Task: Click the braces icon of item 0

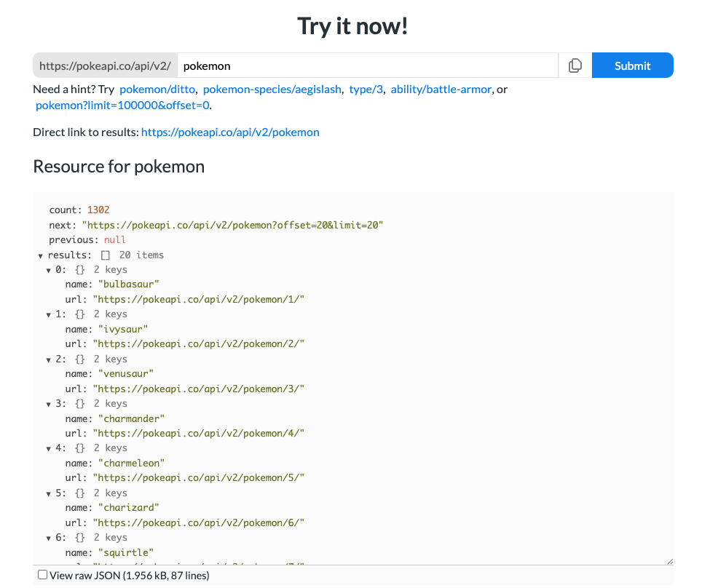Action: [x=79, y=269]
